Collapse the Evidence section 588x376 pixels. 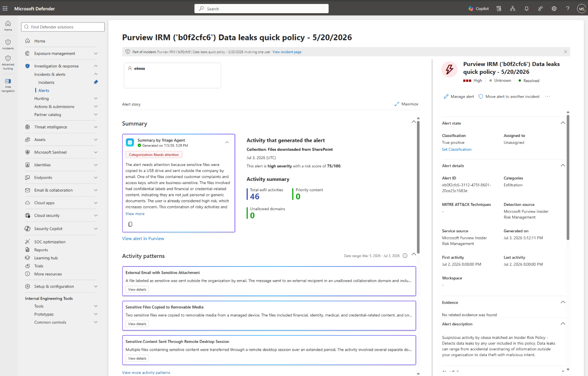pyautogui.click(x=563, y=302)
